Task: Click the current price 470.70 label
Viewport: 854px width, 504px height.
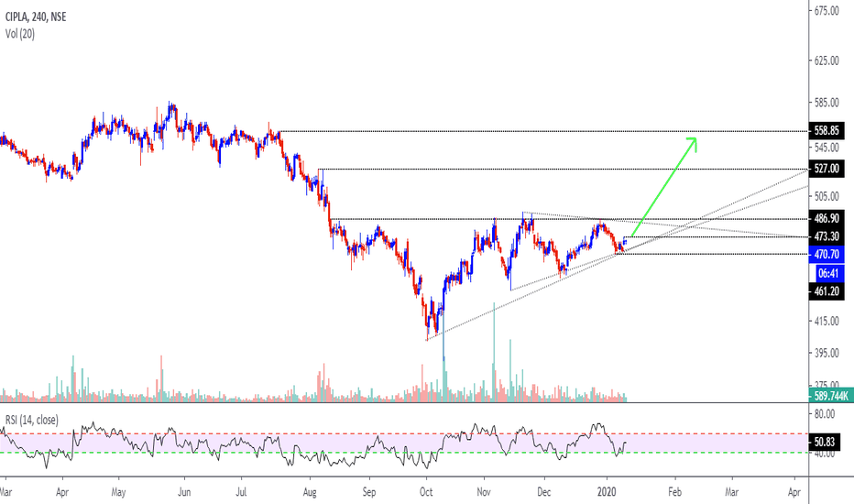Action: pyautogui.click(x=827, y=255)
